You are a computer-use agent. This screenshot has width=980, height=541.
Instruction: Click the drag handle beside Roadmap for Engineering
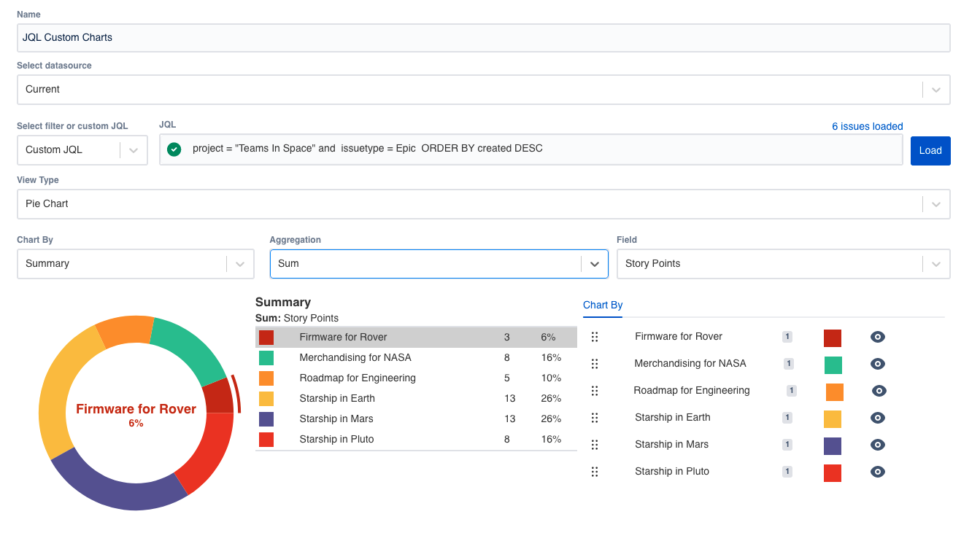tap(595, 390)
